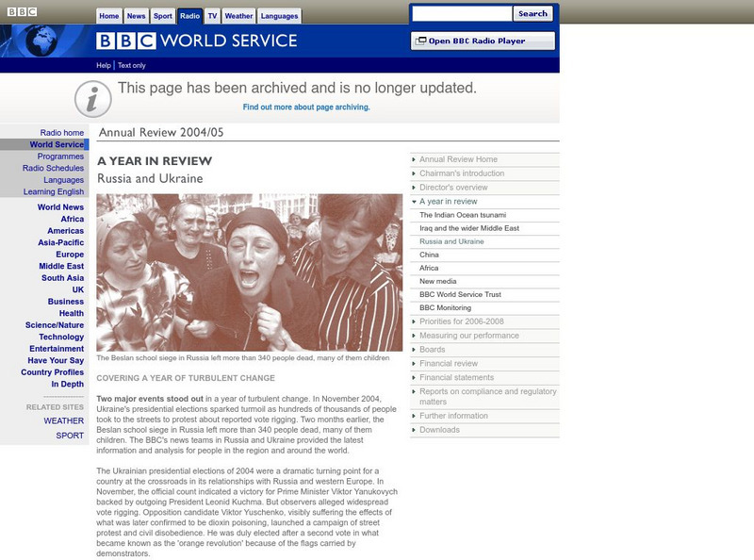754x560 pixels.
Task: Expand Priorities for 2006-2008 arrow
Action: 414,321
